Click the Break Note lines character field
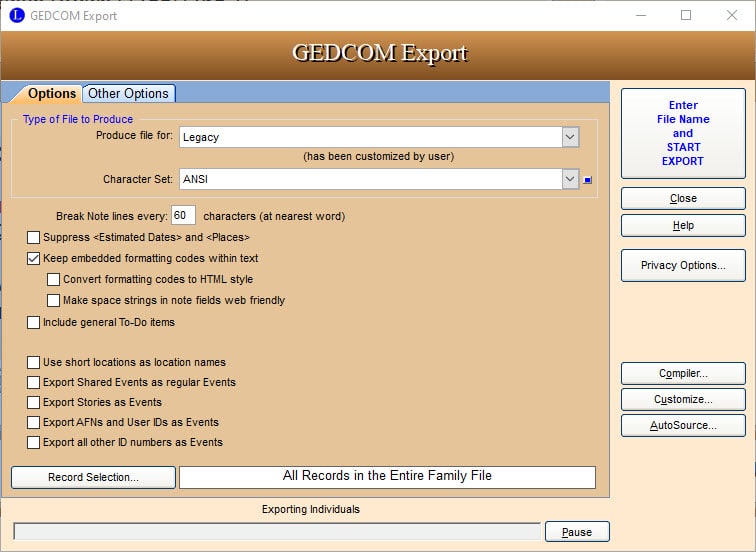Image resolution: width=756 pixels, height=552 pixels. click(x=184, y=216)
